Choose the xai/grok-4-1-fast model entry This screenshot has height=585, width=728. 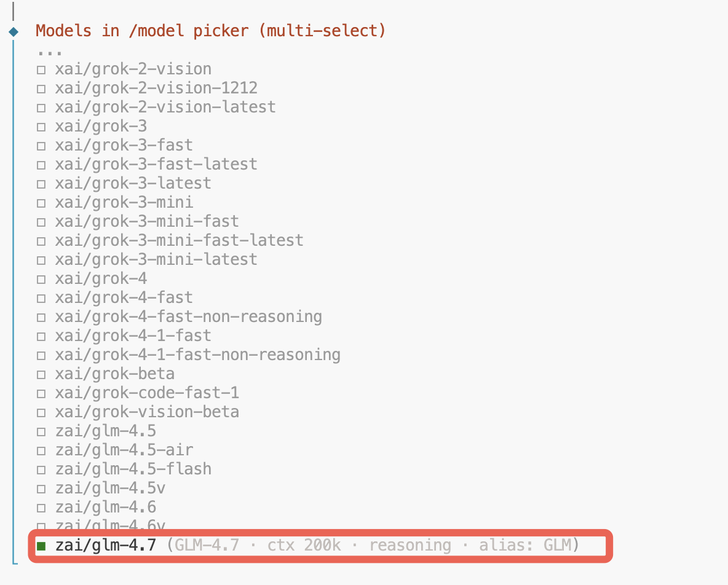click(x=133, y=336)
